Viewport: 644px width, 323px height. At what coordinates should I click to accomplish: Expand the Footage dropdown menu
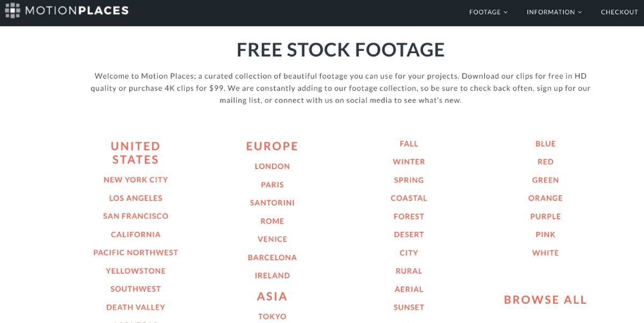tap(488, 12)
